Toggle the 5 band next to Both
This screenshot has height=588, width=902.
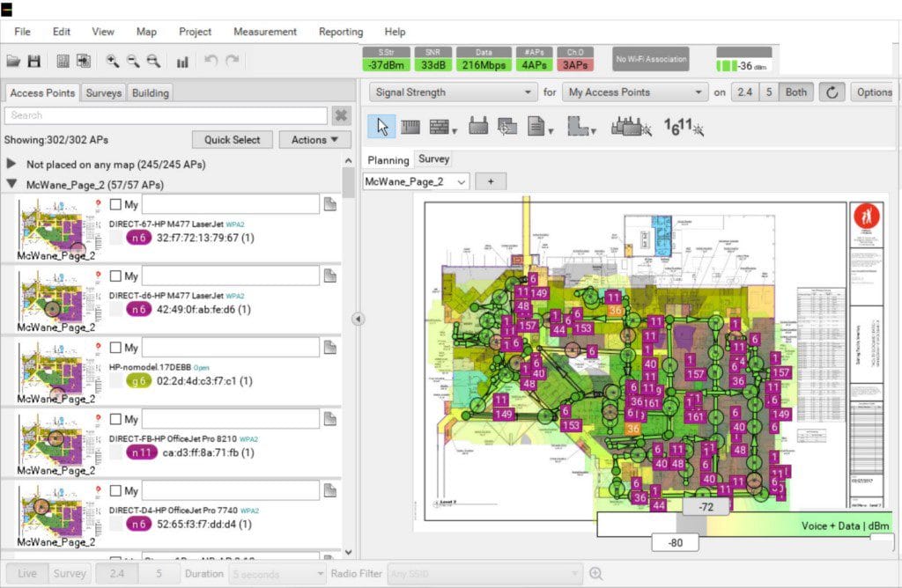[769, 92]
